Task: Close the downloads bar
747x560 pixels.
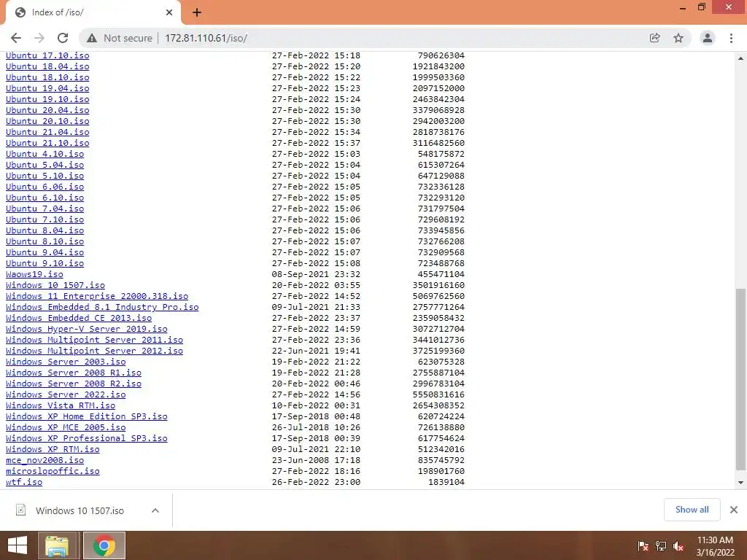Action: [734, 510]
